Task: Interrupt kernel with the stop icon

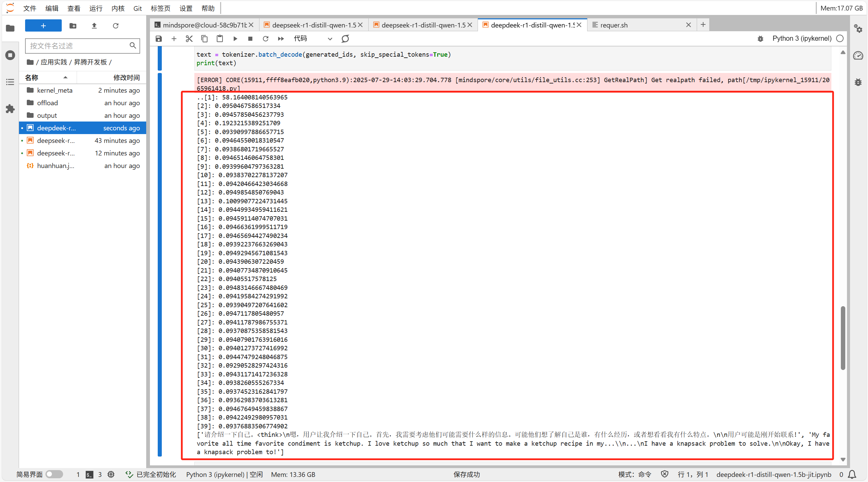Action: pos(250,39)
